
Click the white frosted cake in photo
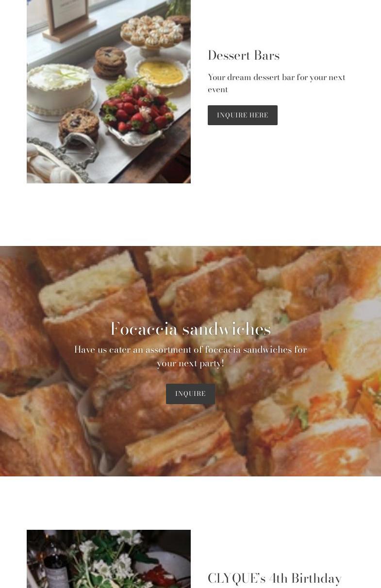(x=59, y=91)
